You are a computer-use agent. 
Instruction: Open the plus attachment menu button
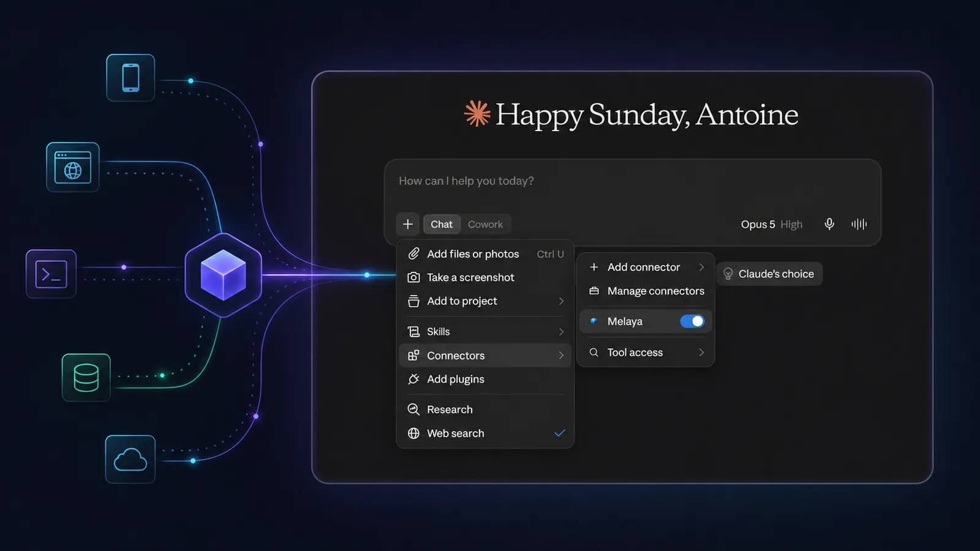[x=408, y=224]
